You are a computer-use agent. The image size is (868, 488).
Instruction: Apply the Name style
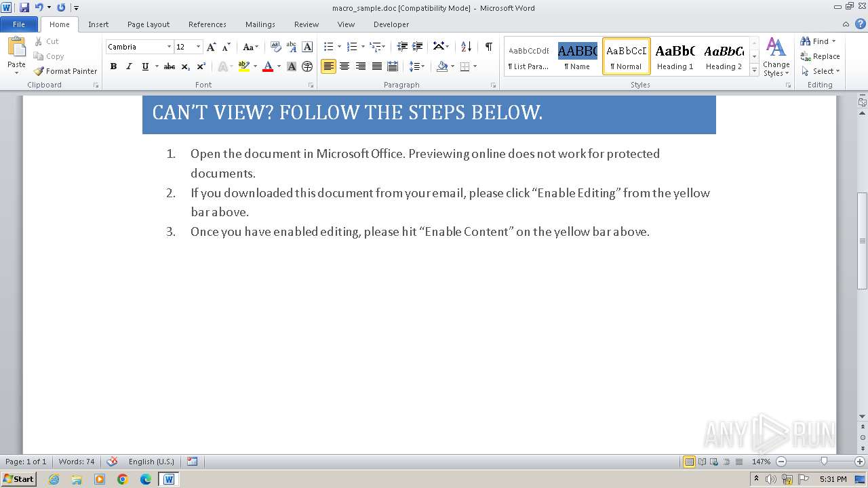577,56
